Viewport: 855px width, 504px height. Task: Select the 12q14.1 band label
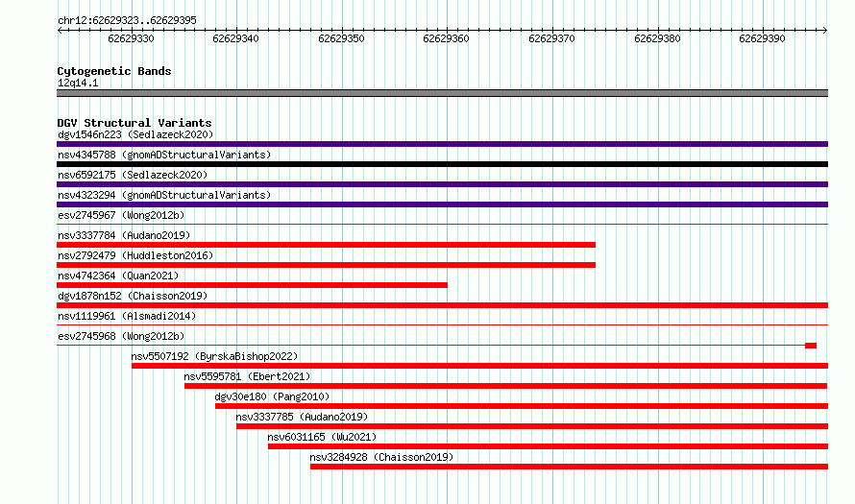pyautogui.click(x=78, y=83)
